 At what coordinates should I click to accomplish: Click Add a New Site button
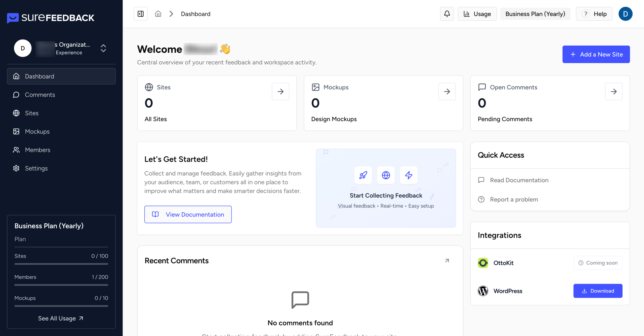pos(596,54)
